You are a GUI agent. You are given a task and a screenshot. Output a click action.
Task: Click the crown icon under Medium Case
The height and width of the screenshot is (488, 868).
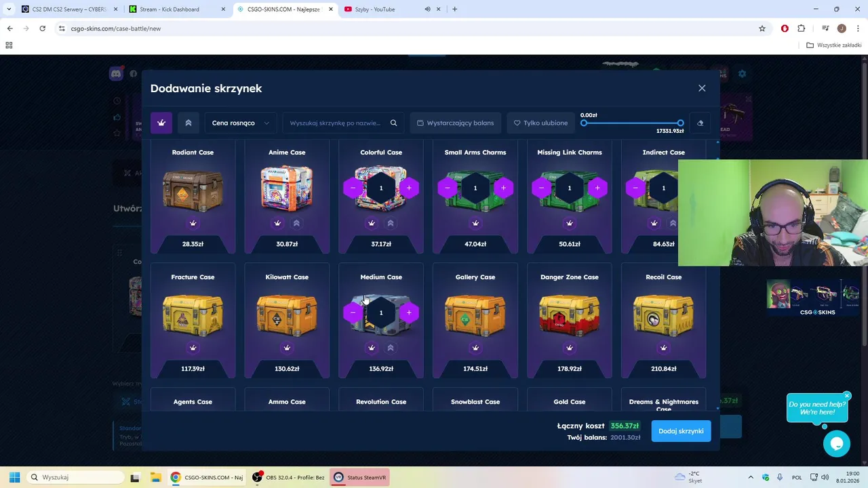[372, 348]
